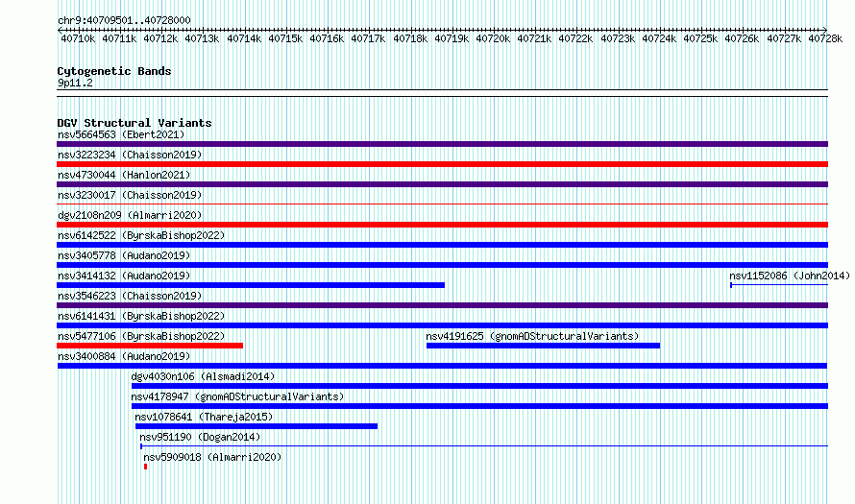Open nsv4178947 (gnomADStructuralVariants) label
The width and height of the screenshot is (855, 504).
point(237,396)
